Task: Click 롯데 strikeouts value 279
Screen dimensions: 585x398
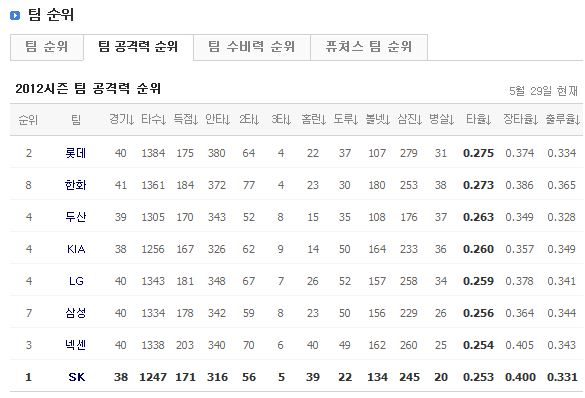Action: (x=409, y=153)
